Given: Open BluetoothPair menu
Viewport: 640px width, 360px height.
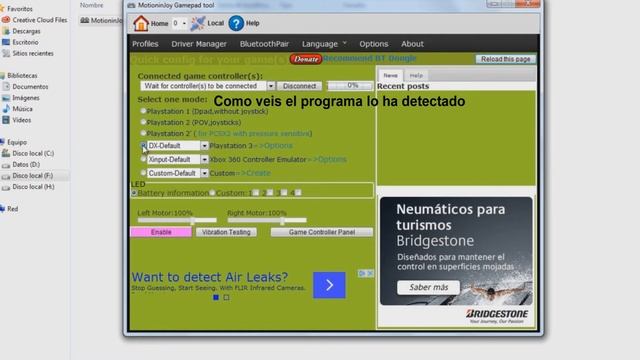Looking at the screenshot, I should pos(264,44).
